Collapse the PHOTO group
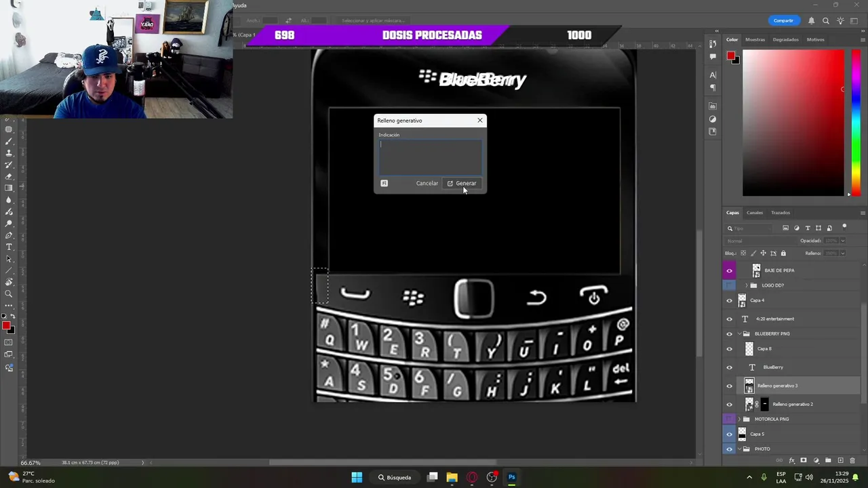 [740, 449]
